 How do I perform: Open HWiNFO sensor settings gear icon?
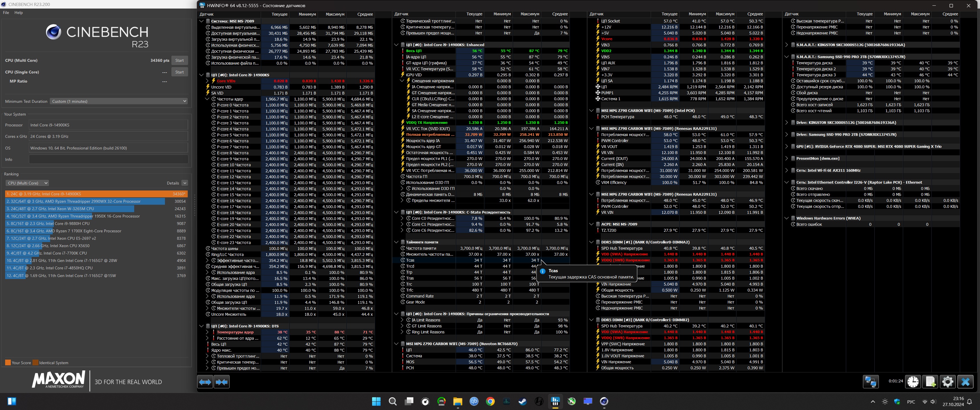coord(948,382)
